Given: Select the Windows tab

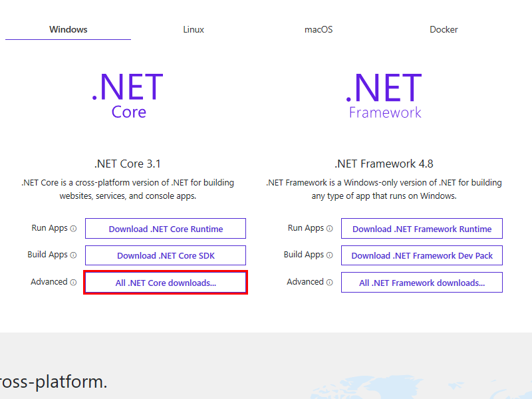Looking at the screenshot, I should tap(68, 29).
